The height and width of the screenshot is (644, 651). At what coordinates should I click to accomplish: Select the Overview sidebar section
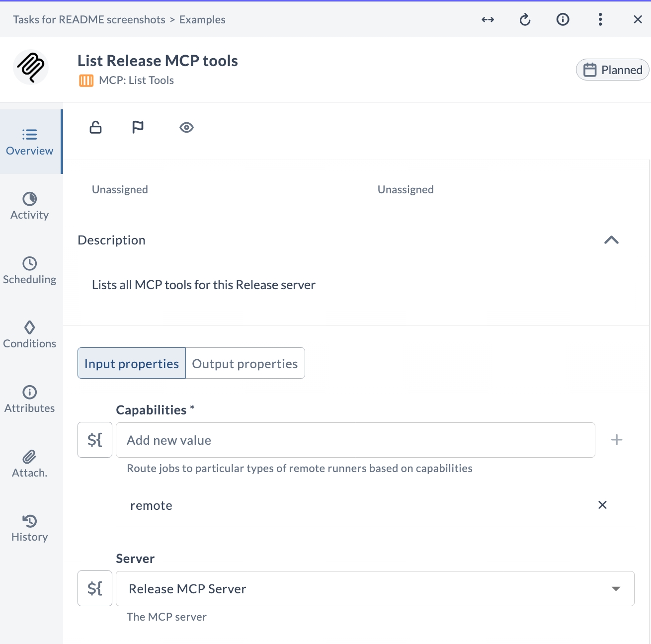[x=29, y=141]
